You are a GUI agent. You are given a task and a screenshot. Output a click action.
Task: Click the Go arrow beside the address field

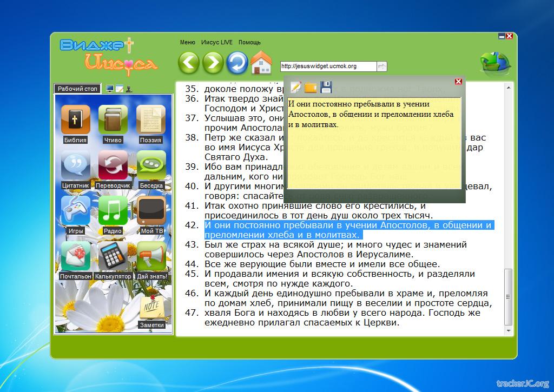382,67
